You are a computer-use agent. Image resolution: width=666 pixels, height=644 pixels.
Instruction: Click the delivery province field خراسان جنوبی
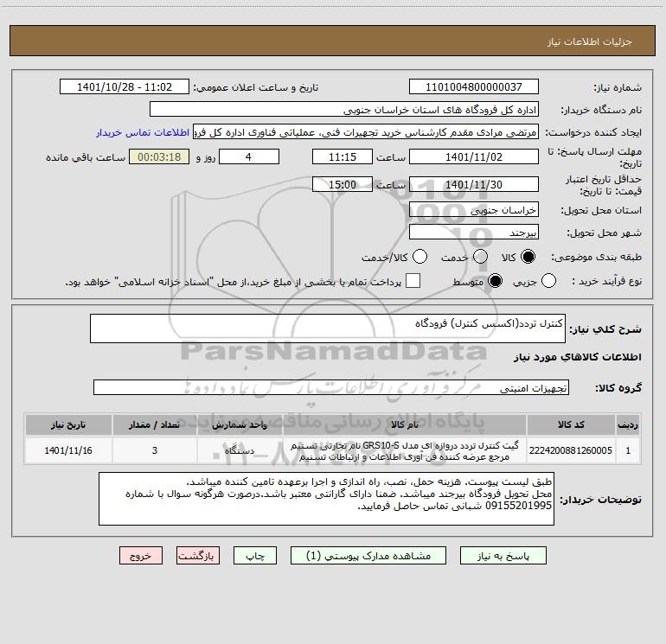[474, 209]
